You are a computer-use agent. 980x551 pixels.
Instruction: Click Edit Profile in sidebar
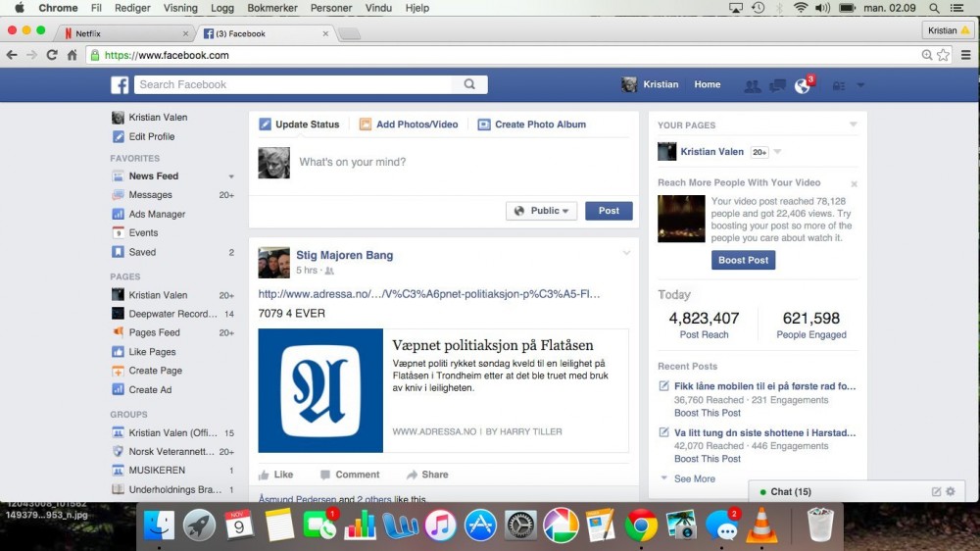coord(152,136)
